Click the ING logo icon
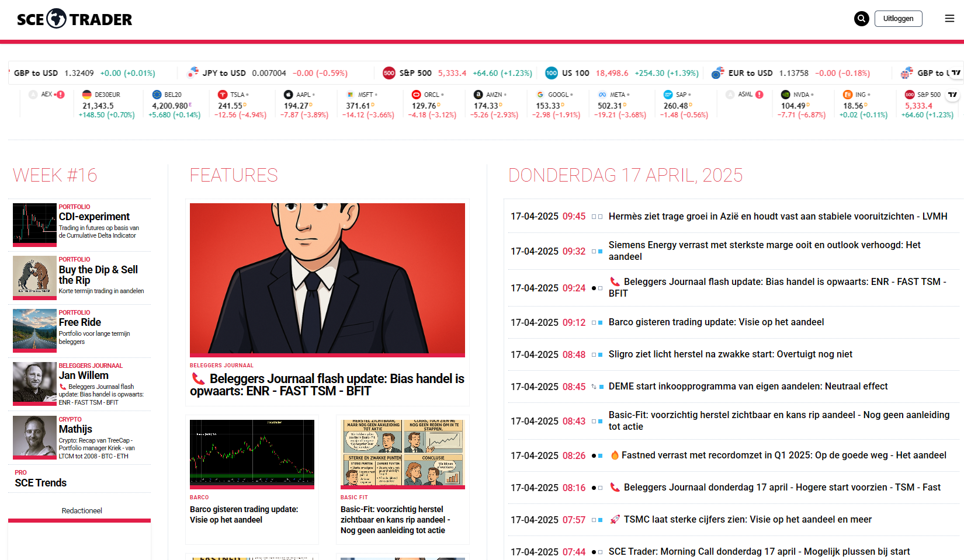 click(x=847, y=95)
